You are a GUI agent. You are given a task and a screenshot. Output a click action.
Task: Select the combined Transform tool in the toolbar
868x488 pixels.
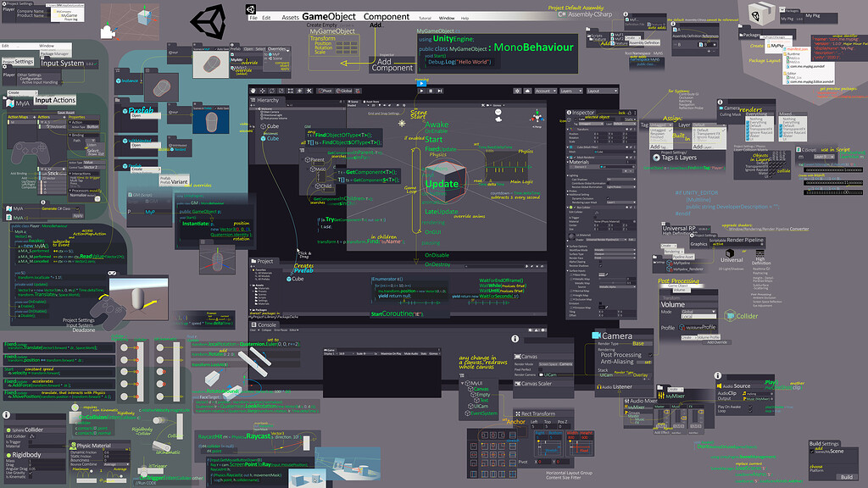tap(300, 91)
